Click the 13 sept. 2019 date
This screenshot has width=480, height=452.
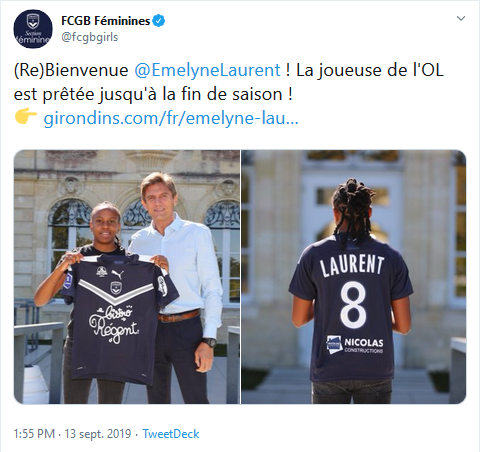point(98,434)
